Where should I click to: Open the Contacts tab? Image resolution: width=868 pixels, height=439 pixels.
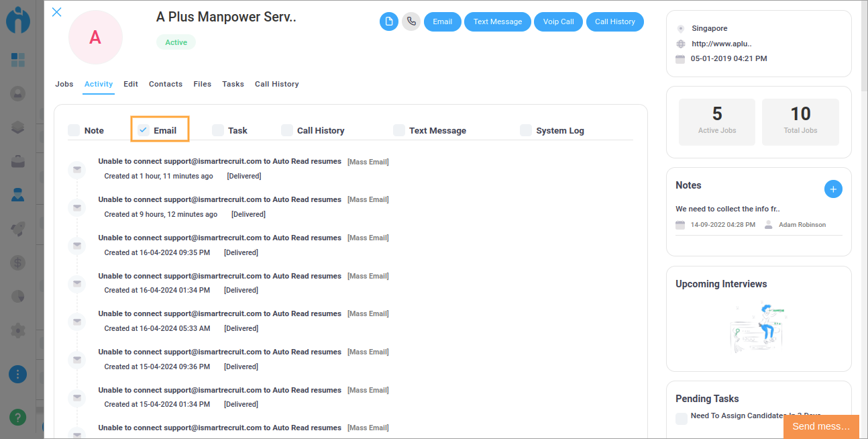166,84
